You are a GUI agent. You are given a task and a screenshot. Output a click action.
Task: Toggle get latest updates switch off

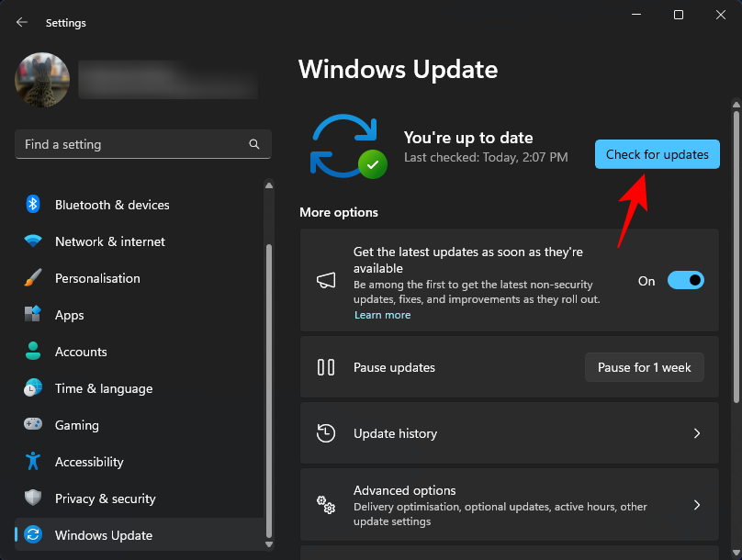pyautogui.click(x=685, y=281)
